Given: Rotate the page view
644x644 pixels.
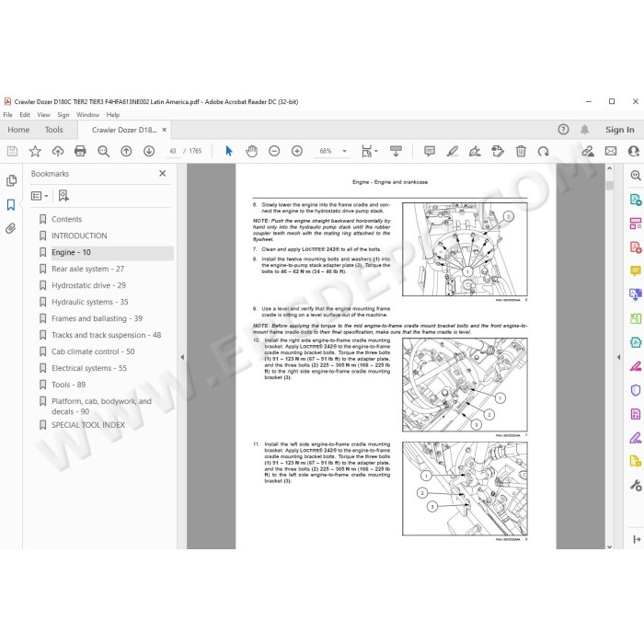Looking at the screenshot, I should click(543, 151).
